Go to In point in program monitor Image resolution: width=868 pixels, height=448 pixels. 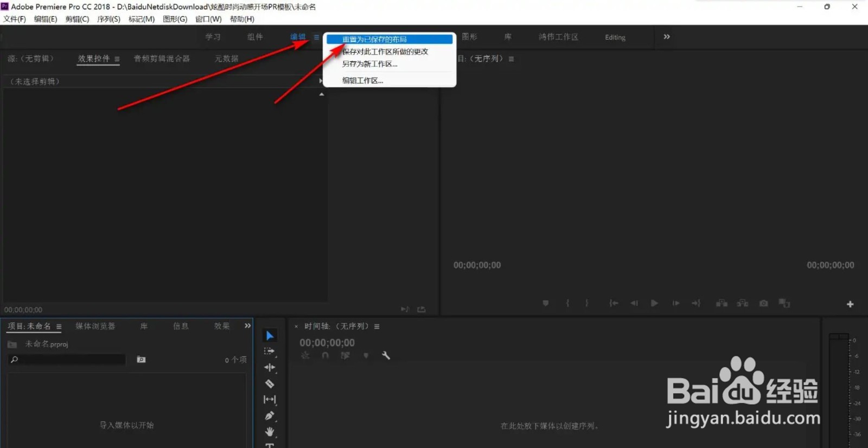pyautogui.click(x=614, y=303)
